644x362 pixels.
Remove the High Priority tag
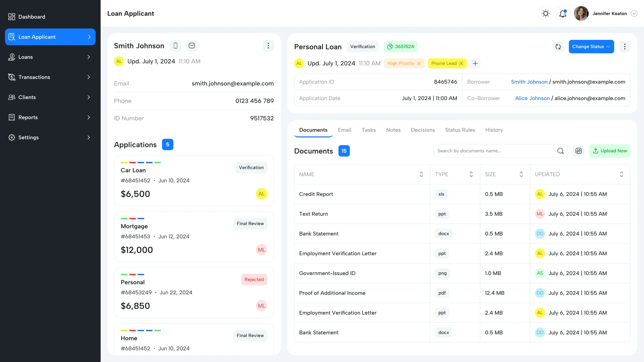[x=419, y=63]
